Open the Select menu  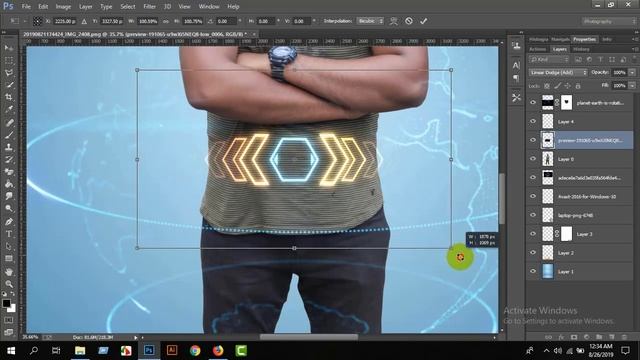[x=128, y=7]
